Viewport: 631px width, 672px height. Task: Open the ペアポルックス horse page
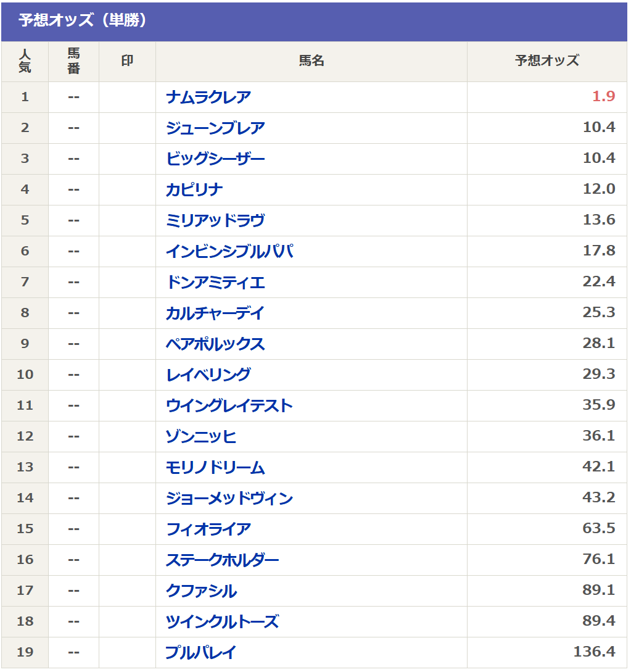pos(215,344)
